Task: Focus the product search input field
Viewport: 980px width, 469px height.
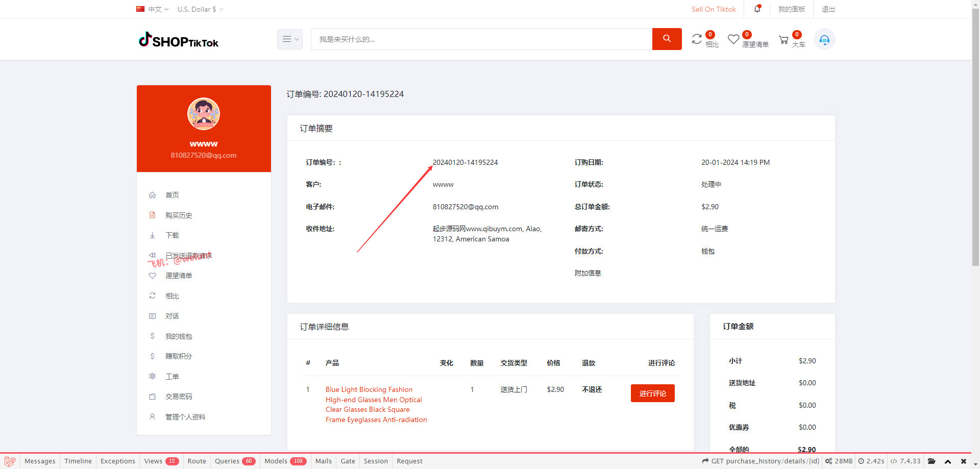Action: coord(481,39)
